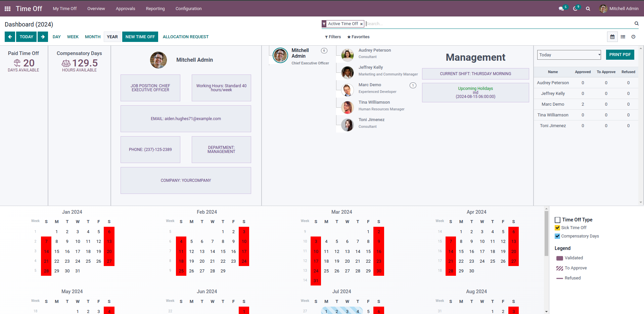Open Marc Demo's org chart avatar
The image size is (644, 314).
point(348,90)
